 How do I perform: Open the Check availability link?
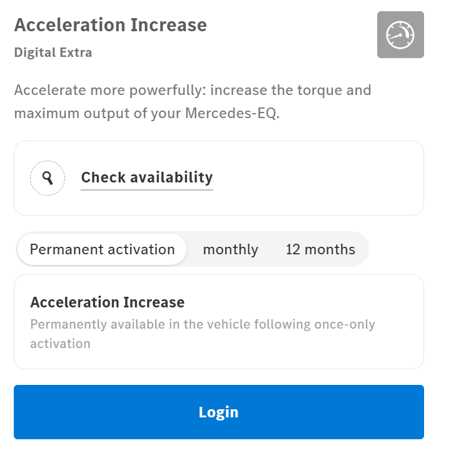coord(147,177)
